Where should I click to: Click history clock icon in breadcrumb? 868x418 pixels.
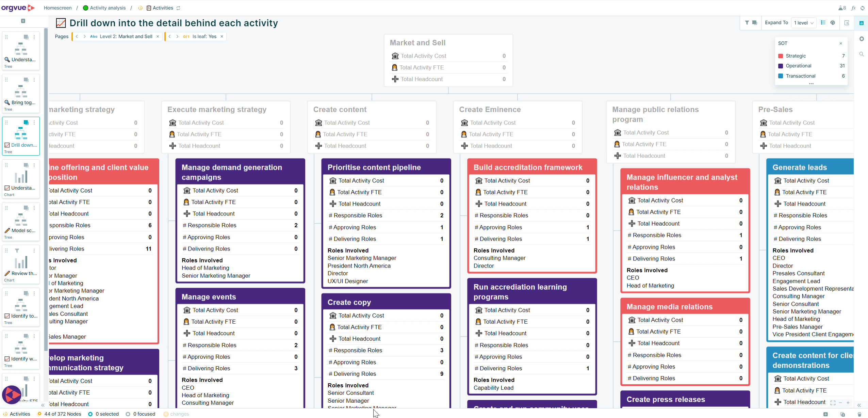(x=140, y=8)
